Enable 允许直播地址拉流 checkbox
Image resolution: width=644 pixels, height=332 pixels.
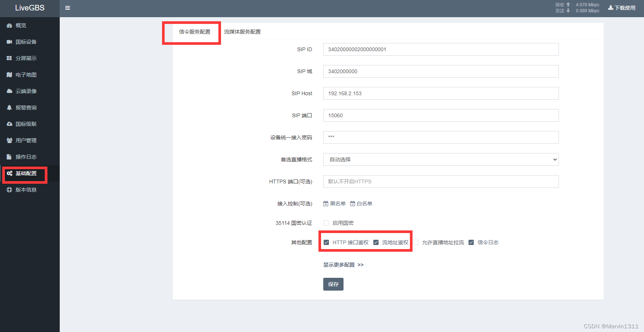click(416, 242)
